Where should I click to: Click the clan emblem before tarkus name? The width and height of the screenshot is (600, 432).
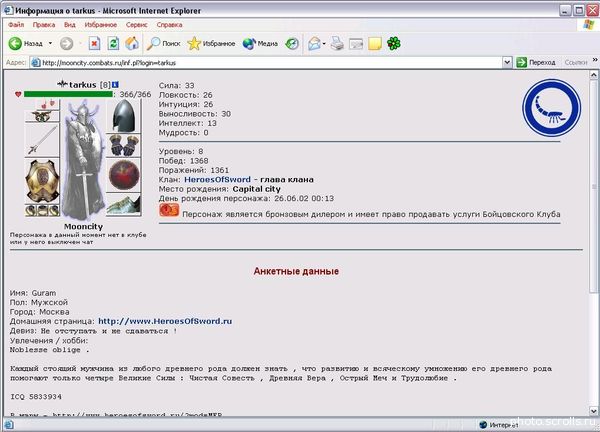pyautogui.click(x=62, y=84)
